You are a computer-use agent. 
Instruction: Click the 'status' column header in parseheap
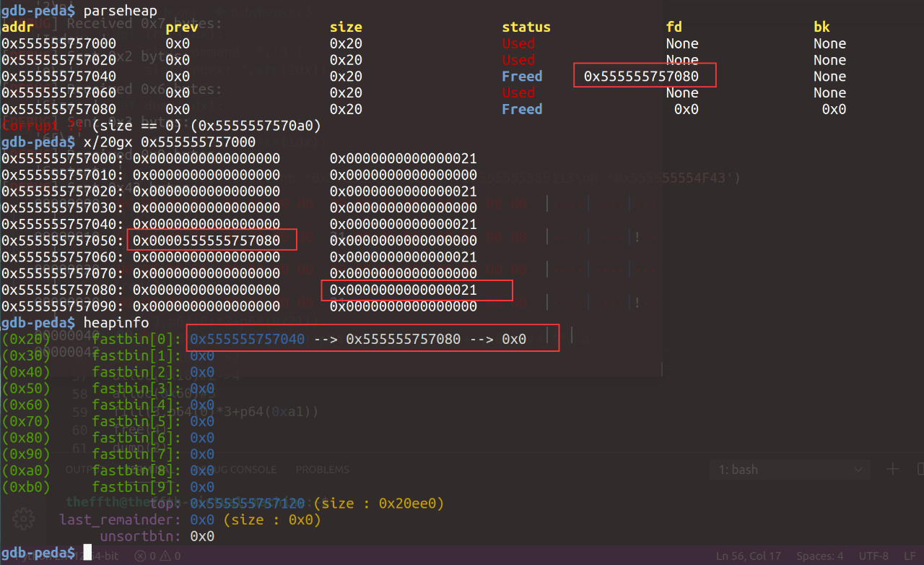[526, 27]
